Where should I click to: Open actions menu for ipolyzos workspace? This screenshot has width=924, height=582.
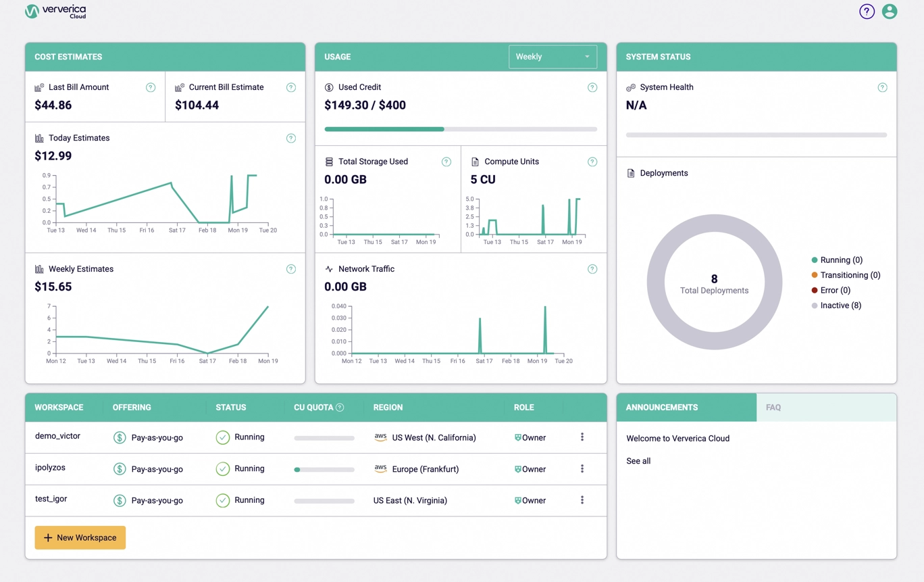(x=582, y=468)
